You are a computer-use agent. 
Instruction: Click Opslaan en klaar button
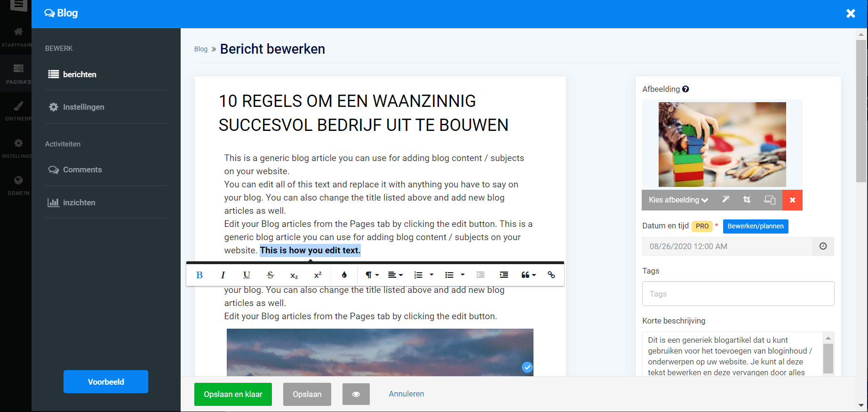(233, 394)
